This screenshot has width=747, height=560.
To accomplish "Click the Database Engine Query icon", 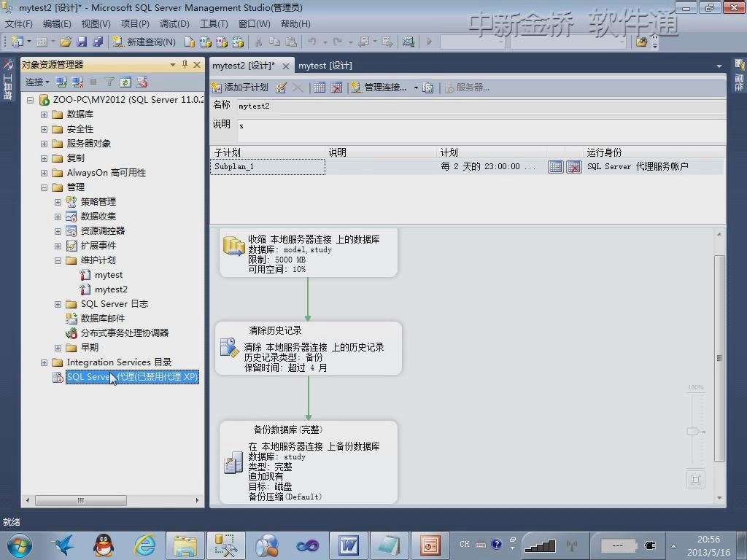I will [x=189, y=42].
